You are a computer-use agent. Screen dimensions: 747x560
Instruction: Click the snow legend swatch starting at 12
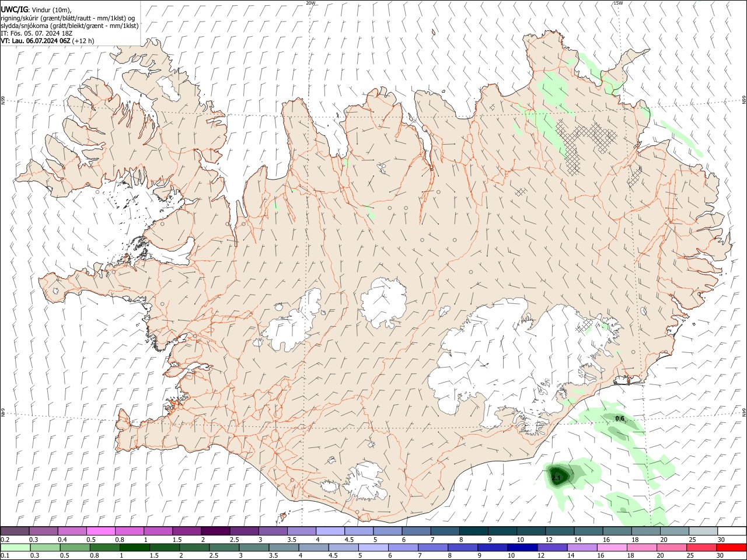click(x=560, y=531)
